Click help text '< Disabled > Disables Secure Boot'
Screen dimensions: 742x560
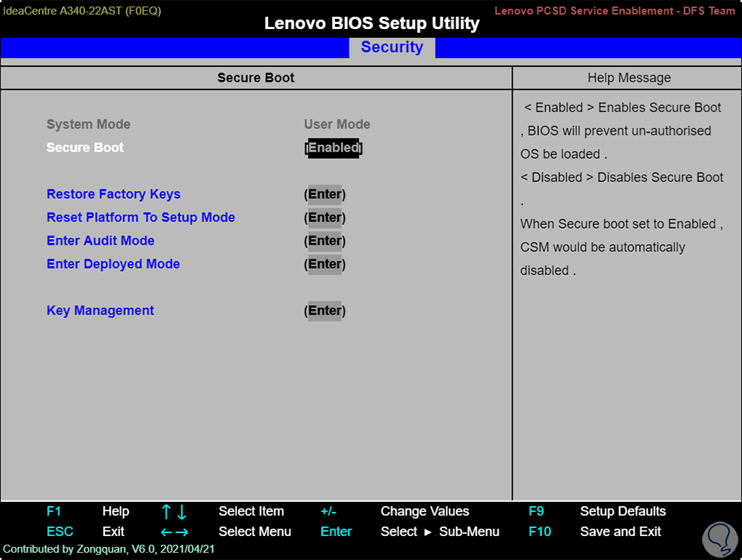pos(622,178)
